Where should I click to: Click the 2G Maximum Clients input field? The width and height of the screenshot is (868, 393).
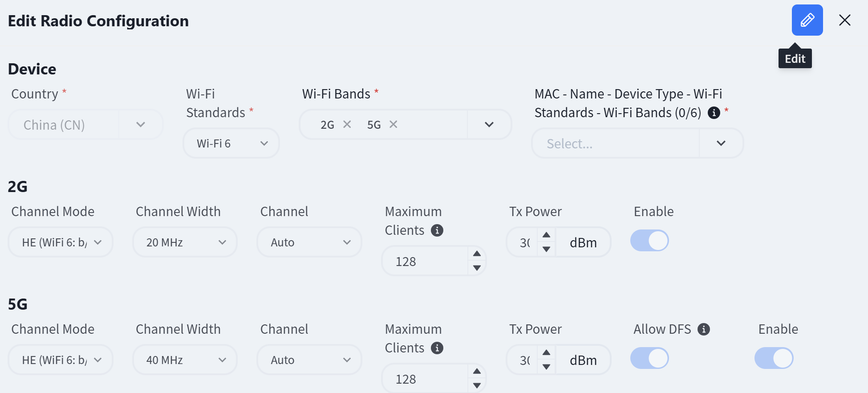click(425, 261)
